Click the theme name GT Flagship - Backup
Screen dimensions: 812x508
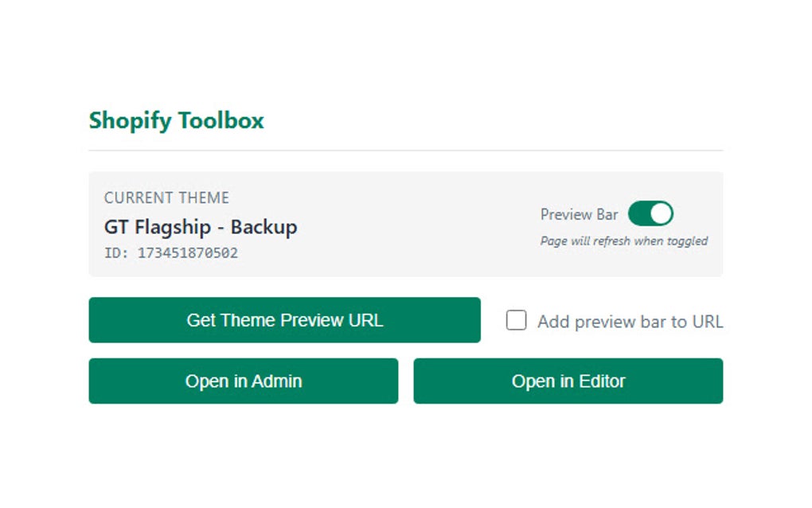201,227
